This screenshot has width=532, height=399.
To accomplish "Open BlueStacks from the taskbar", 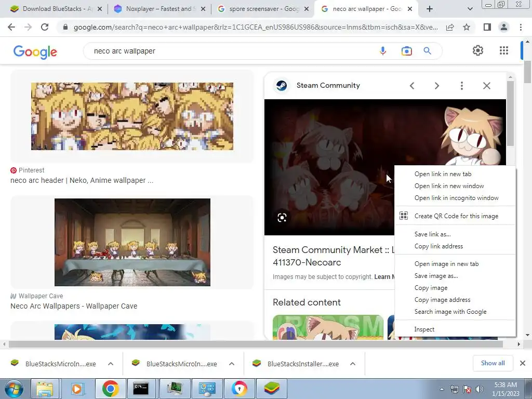I will pyautogui.click(x=271, y=389).
